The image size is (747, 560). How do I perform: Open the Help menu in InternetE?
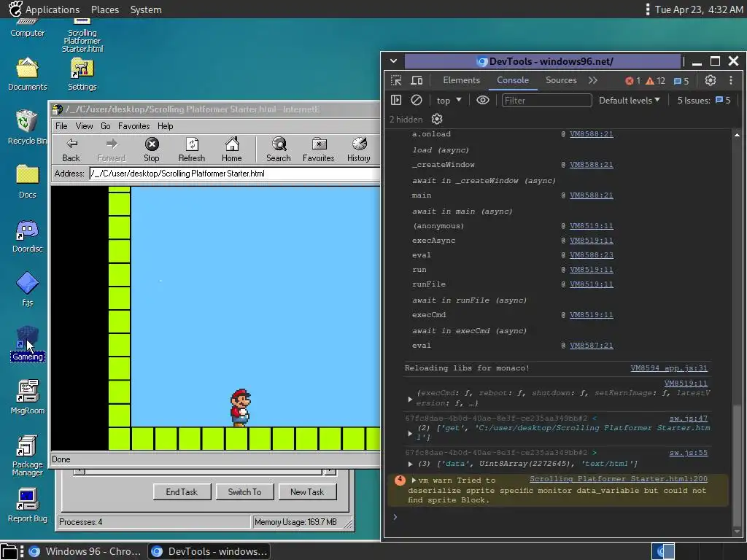coord(166,126)
